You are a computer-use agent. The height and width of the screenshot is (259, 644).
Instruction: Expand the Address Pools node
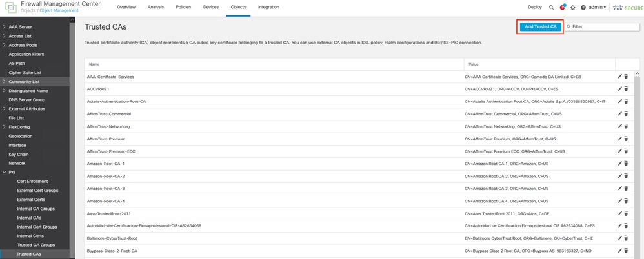4,45
